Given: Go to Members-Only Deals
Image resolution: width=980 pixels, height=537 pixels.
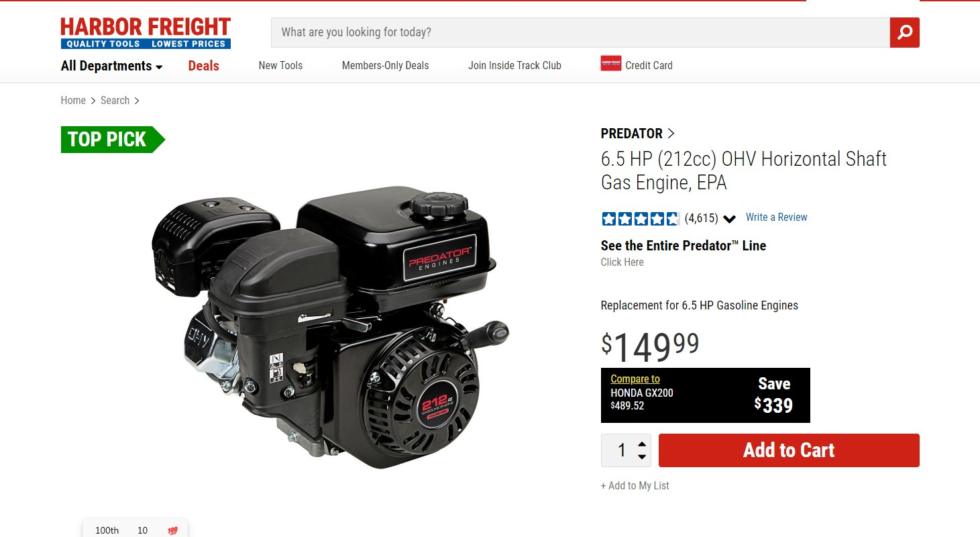Looking at the screenshot, I should [385, 65].
